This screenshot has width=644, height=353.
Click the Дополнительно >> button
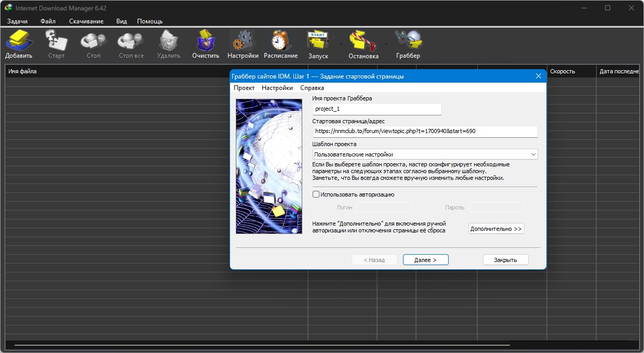pos(496,229)
